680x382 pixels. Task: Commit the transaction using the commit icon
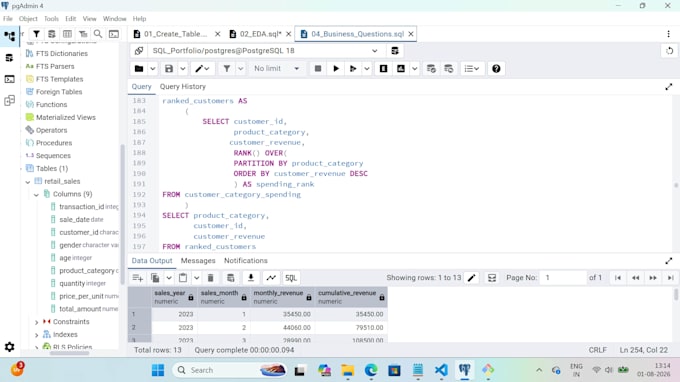[x=431, y=69]
